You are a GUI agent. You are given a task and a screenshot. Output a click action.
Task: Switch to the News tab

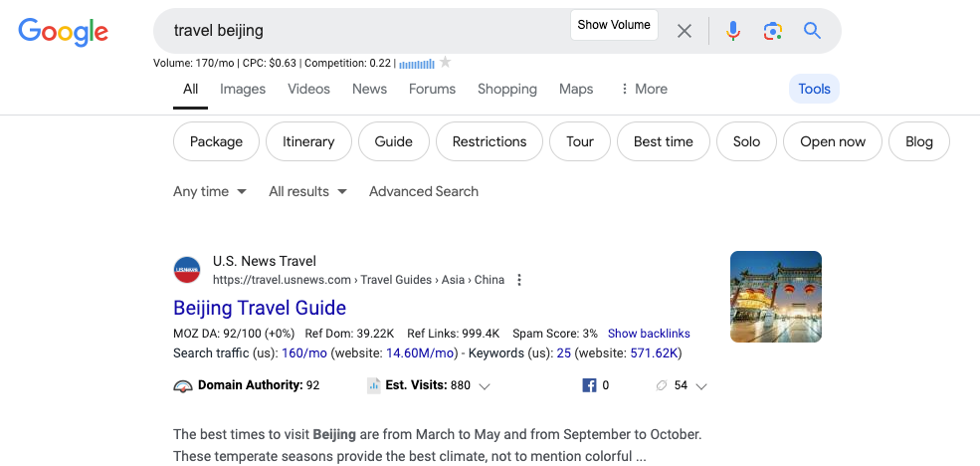click(x=369, y=89)
